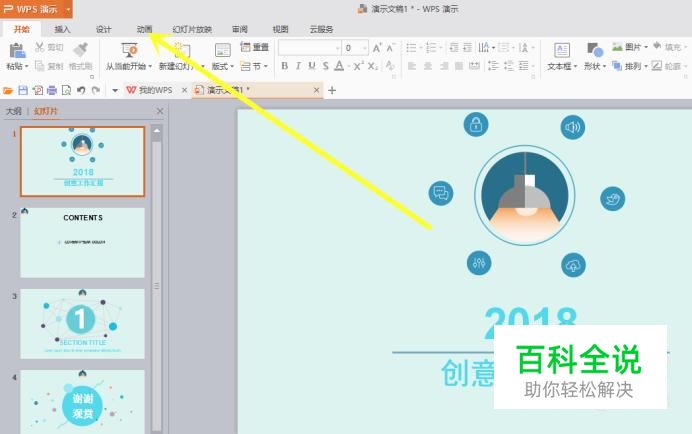The width and height of the screenshot is (692, 434).
Task: Click the Print Preview icon
Action: pos(66,91)
